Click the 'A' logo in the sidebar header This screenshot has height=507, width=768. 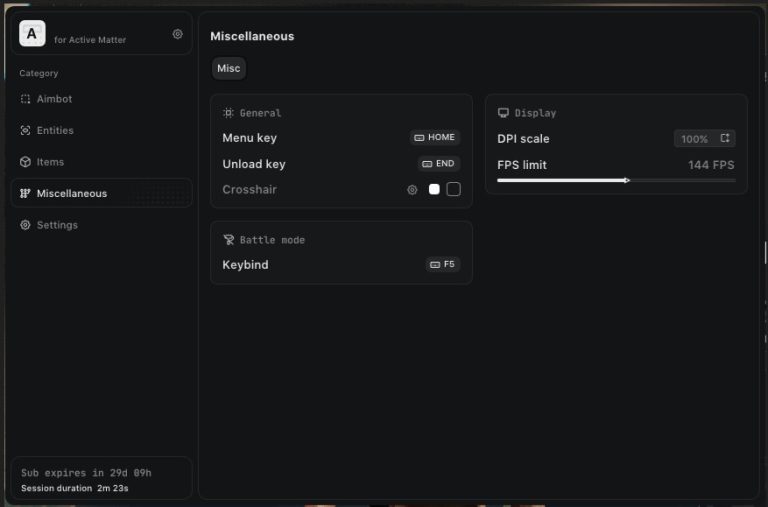(32, 34)
